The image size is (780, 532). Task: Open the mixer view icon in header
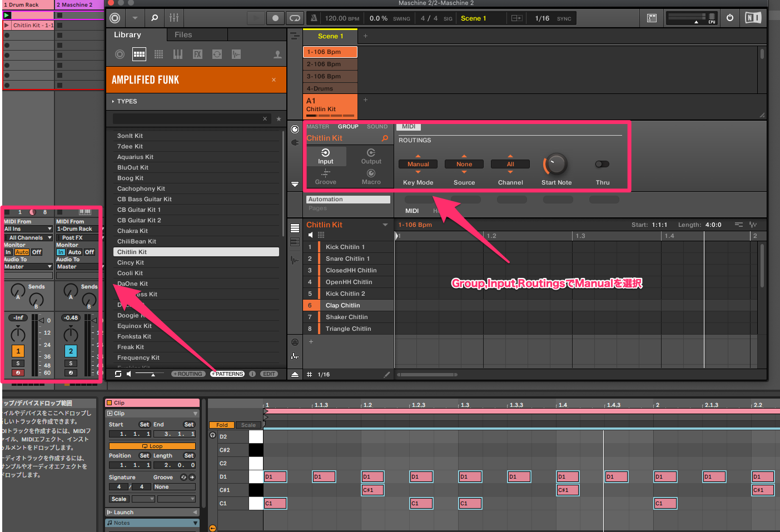(x=174, y=18)
